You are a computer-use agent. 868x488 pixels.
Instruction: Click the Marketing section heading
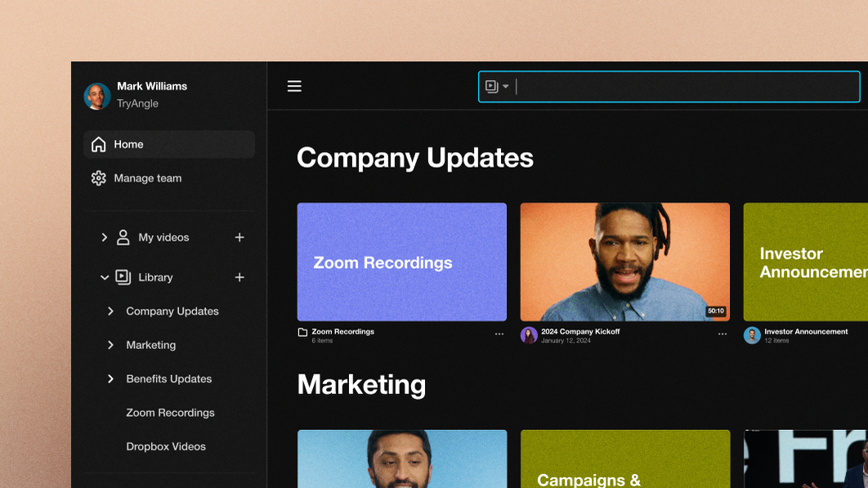click(x=361, y=385)
